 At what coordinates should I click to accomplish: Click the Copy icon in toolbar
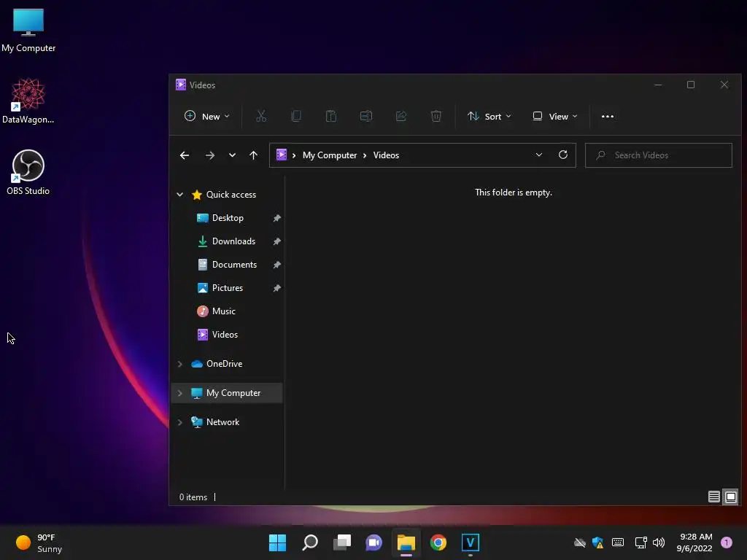click(296, 116)
